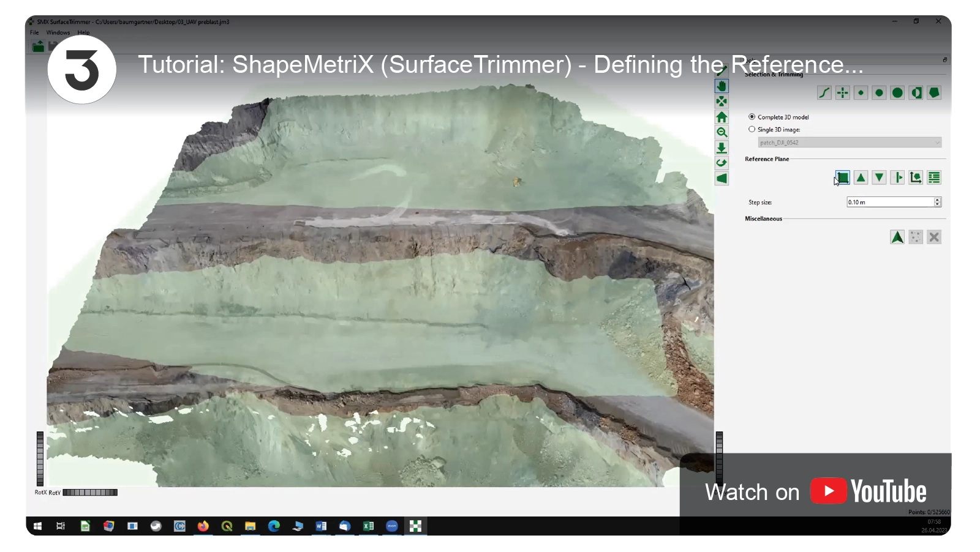The image size is (980, 552).
Task: Click the north arrow icon under Miscellaneous
Action: 897,237
